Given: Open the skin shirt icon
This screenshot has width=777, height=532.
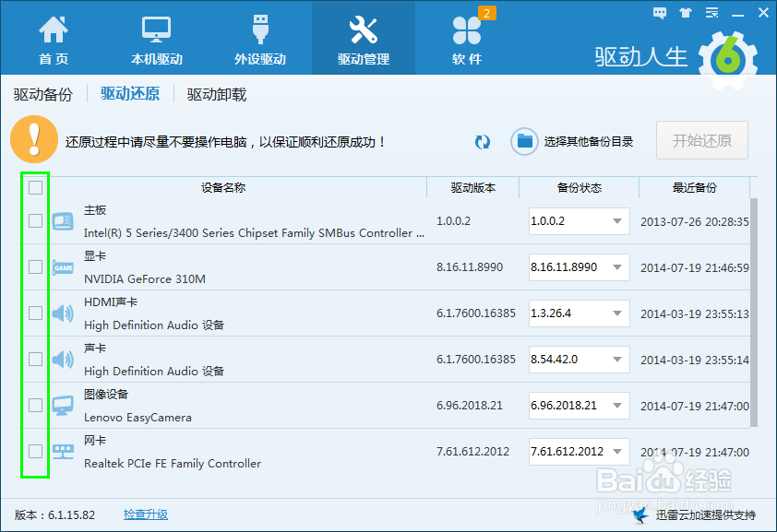Looking at the screenshot, I should (686, 13).
